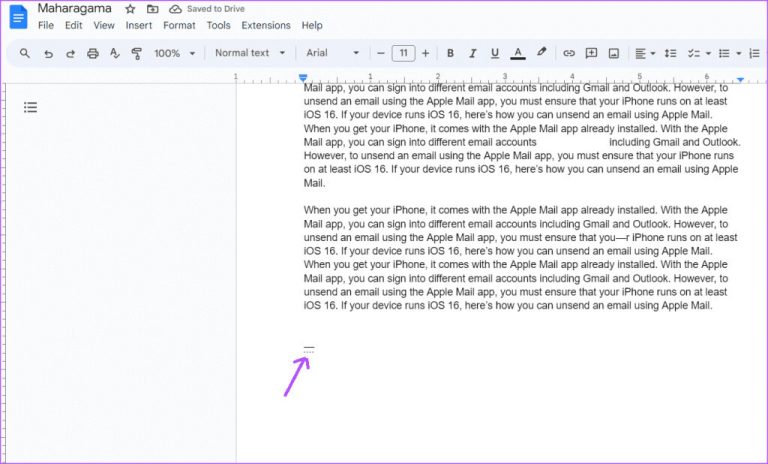Open the highlight color pen tool
Image resolution: width=768 pixels, height=464 pixels.
[541, 52]
